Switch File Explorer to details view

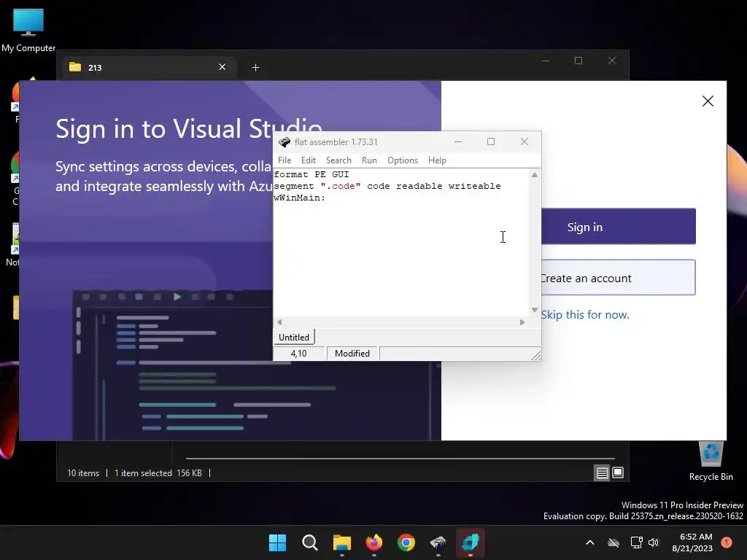pos(602,472)
